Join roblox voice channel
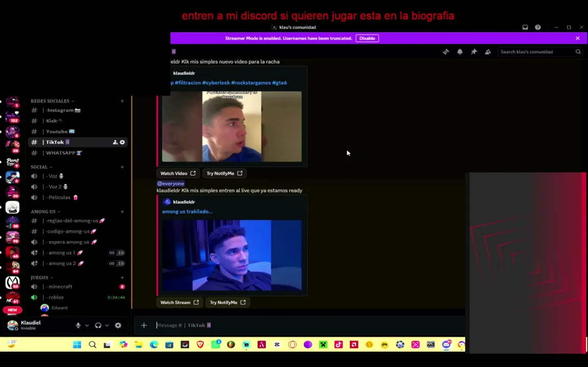This screenshot has width=588, height=367. (x=77, y=297)
